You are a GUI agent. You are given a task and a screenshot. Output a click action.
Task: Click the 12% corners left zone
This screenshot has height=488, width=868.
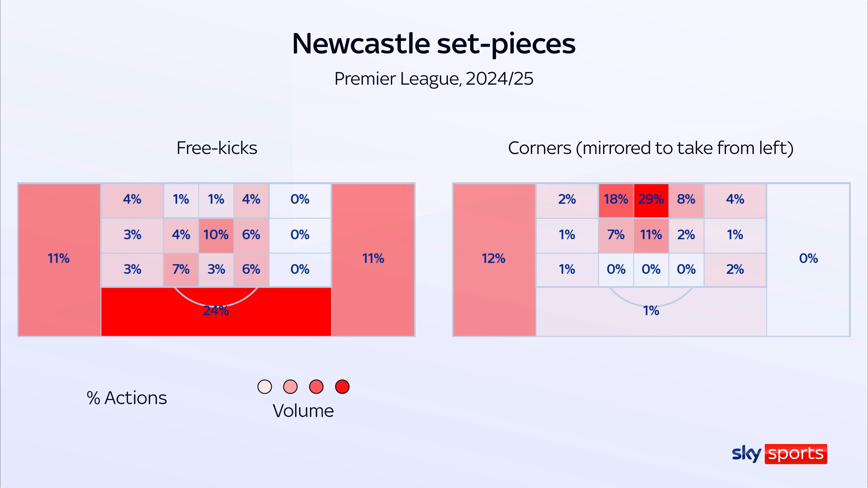tap(494, 259)
